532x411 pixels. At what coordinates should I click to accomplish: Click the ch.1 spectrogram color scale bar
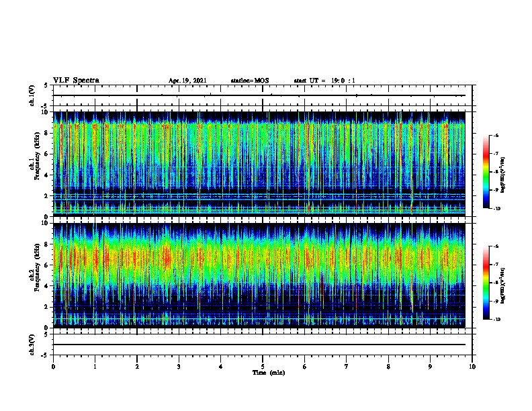pos(486,172)
